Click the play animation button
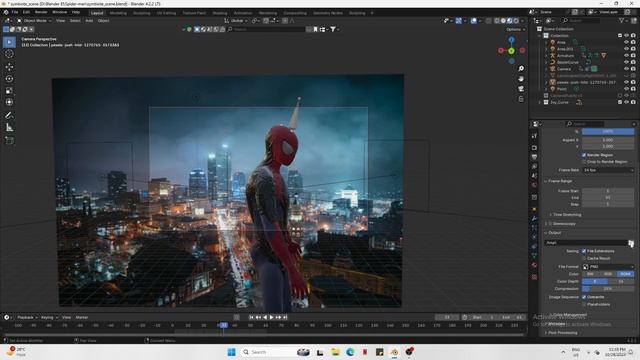640x360 pixels. tap(271, 317)
